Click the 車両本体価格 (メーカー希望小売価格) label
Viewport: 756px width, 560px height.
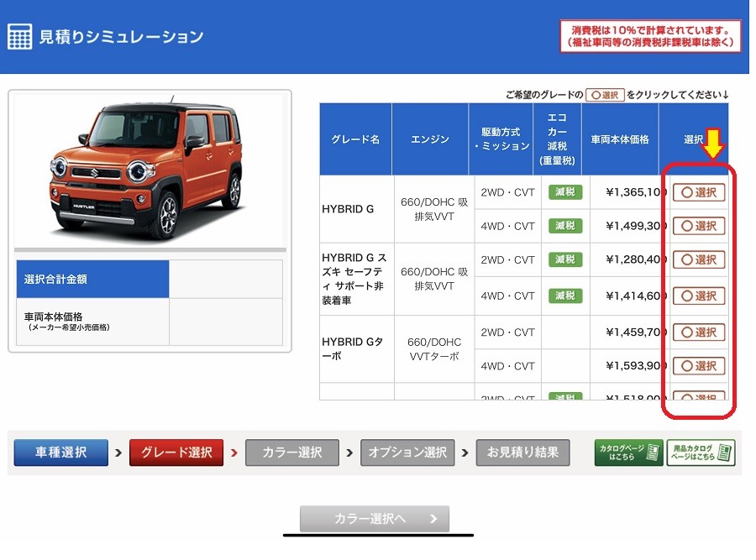coord(92,322)
